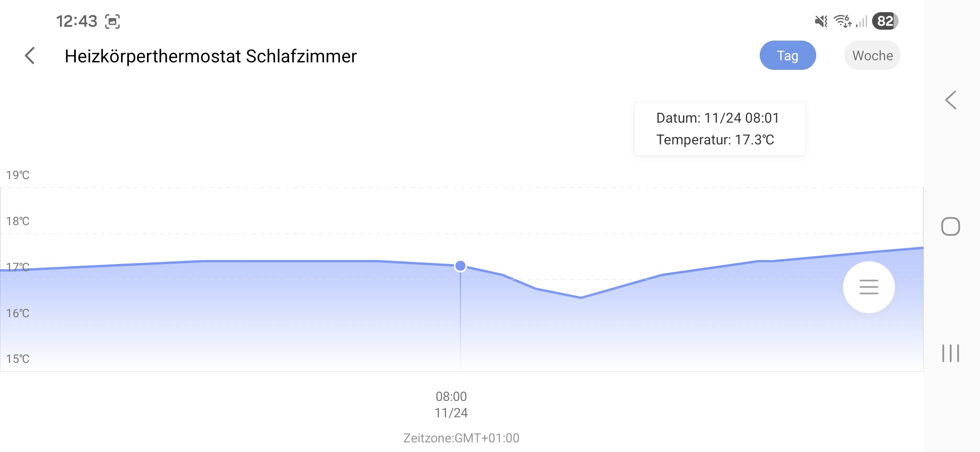Tap the 08:00 11/24 time axis label
The height and width of the screenshot is (452, 980).
click(451, 404)
